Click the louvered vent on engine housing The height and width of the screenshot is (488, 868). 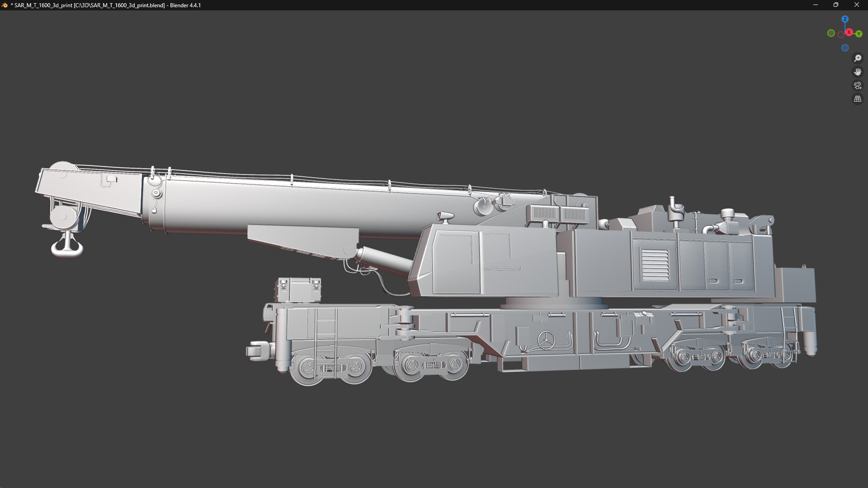point(655,265)
